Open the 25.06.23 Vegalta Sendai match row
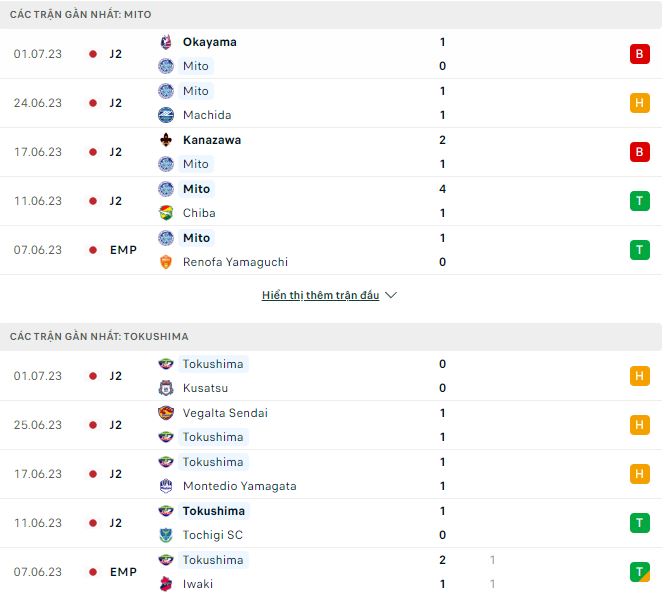Screen dimensions: 664x596 point(330,425)
